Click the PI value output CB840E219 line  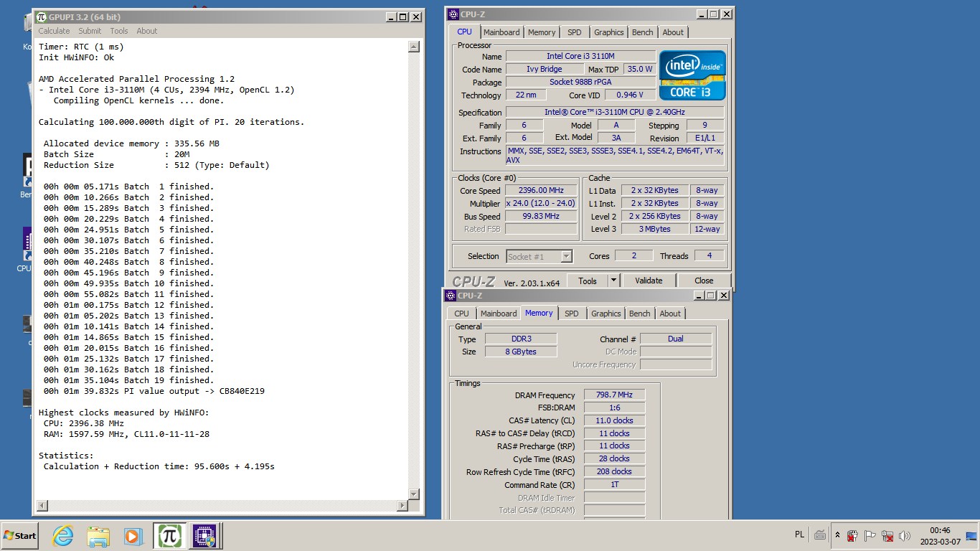click(154, 391)
